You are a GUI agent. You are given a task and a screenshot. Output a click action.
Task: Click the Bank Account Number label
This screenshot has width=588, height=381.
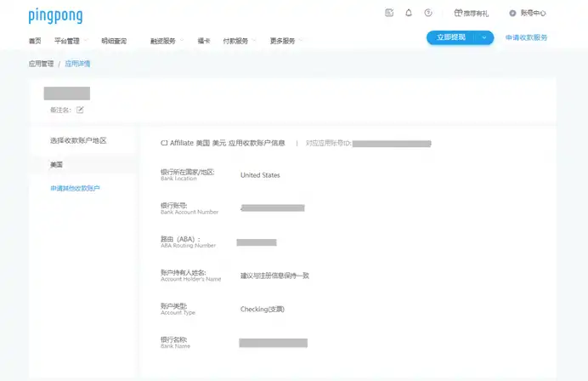pyautogui.click(x=189, y=212)
